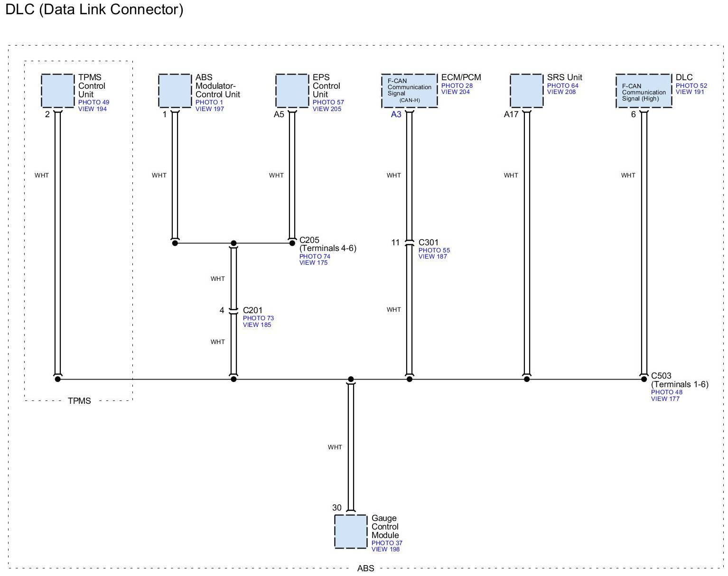Image resolution: width=728 pixels, height=576 pixels.
Task: Open PHOTO 57 for EPS Control Unit
Action: [x=328, y=102]
